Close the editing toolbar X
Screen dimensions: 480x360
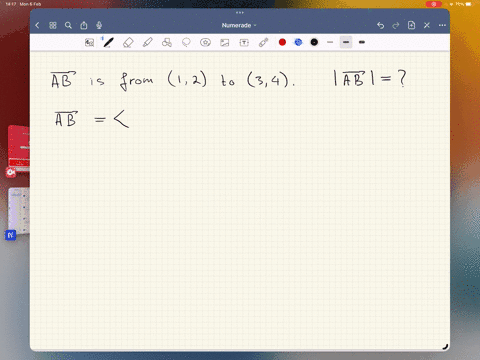[427, 25]
